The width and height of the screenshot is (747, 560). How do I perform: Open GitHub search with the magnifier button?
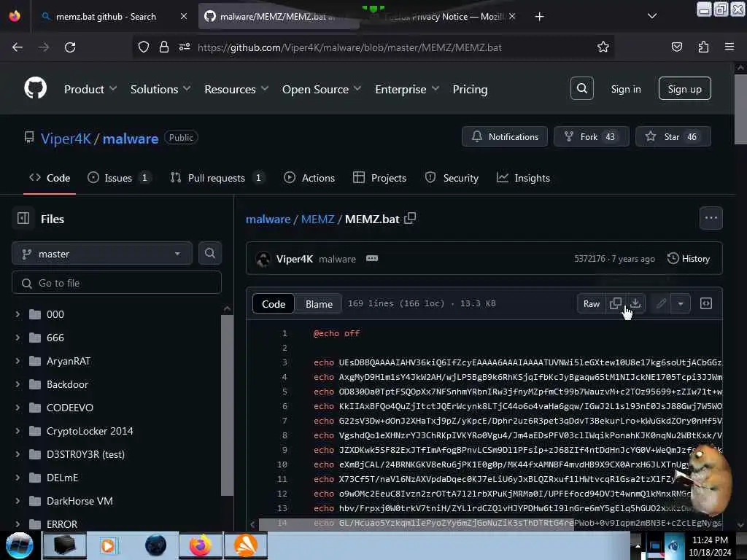[x=581, y=88]
